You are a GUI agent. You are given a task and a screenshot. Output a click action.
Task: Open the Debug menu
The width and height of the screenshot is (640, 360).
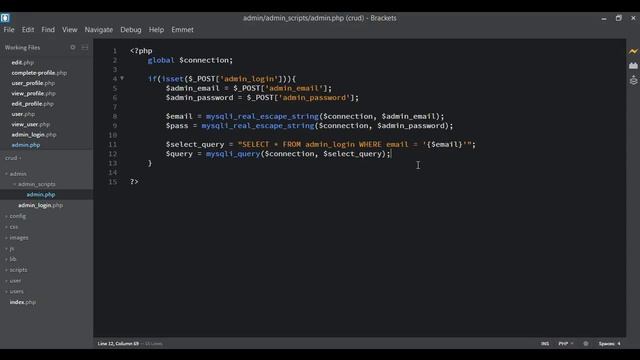[131, 30]
